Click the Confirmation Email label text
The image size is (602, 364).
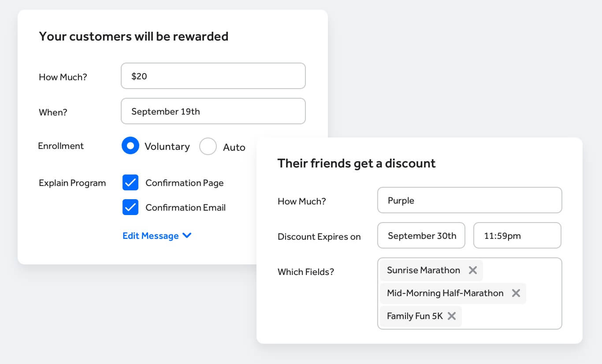(x=185, y=208)
